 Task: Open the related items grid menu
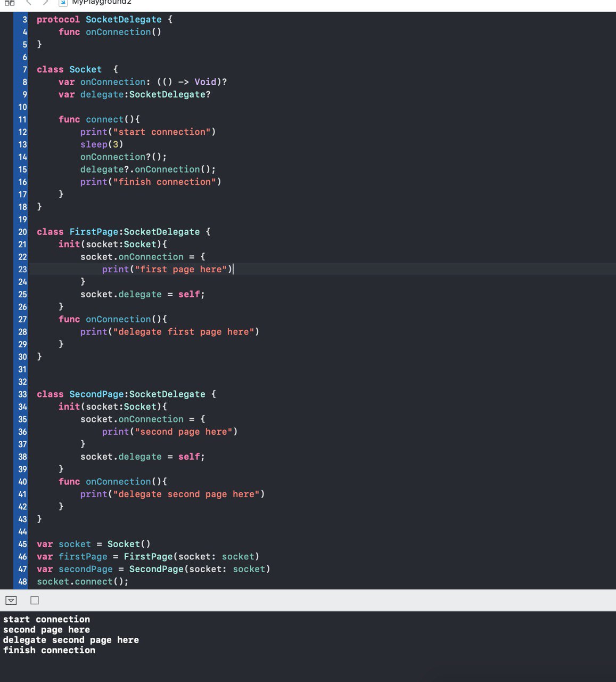coord(10,2)
